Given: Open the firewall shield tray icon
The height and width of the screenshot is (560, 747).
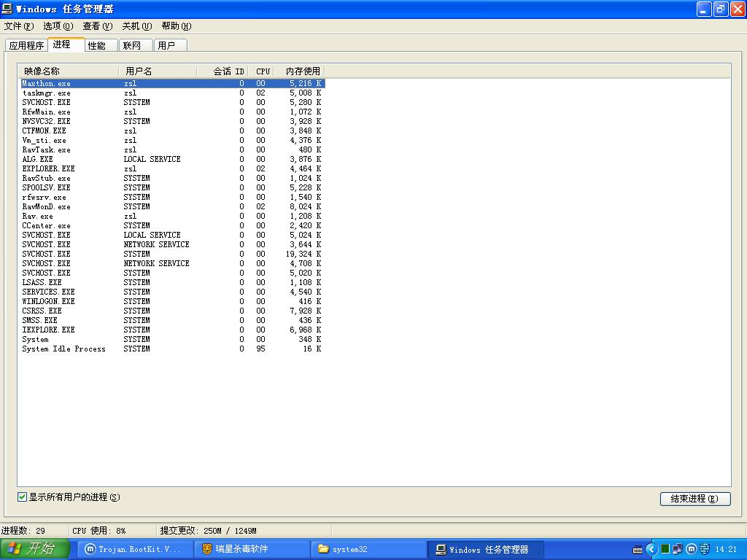Looking at the screenshot, I should click(704, 549).
